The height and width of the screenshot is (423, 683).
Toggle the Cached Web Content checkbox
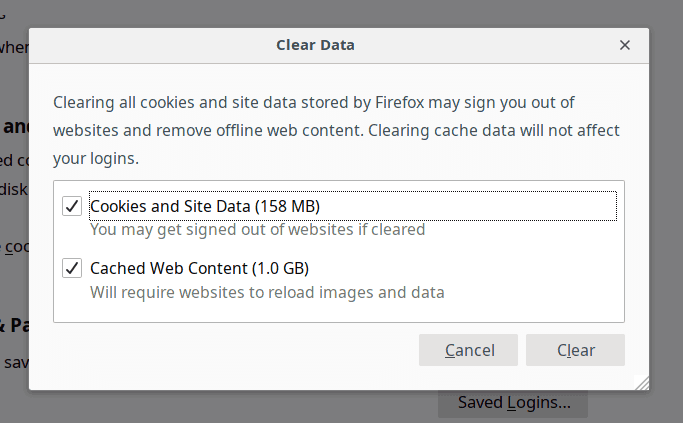(72, 268)
